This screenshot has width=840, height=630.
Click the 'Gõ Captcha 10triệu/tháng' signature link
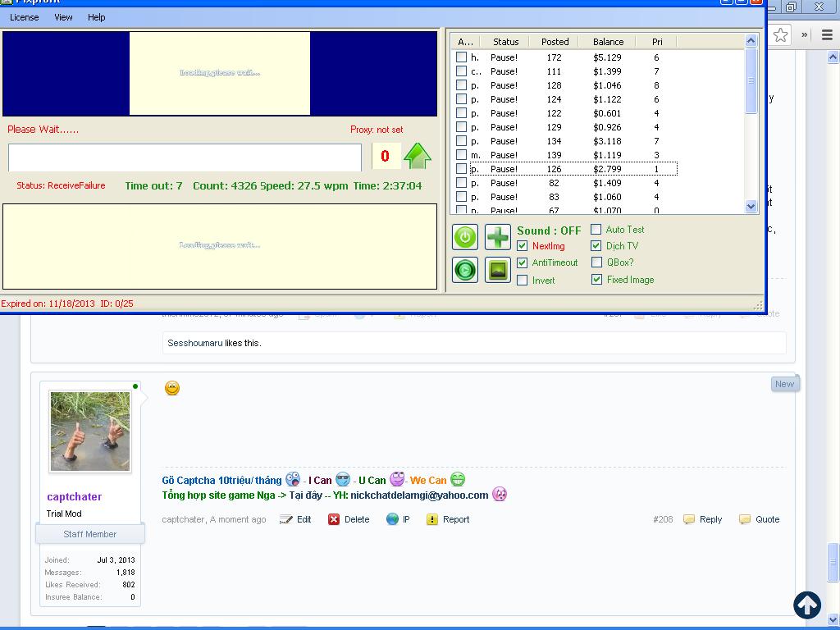(221, 481)
